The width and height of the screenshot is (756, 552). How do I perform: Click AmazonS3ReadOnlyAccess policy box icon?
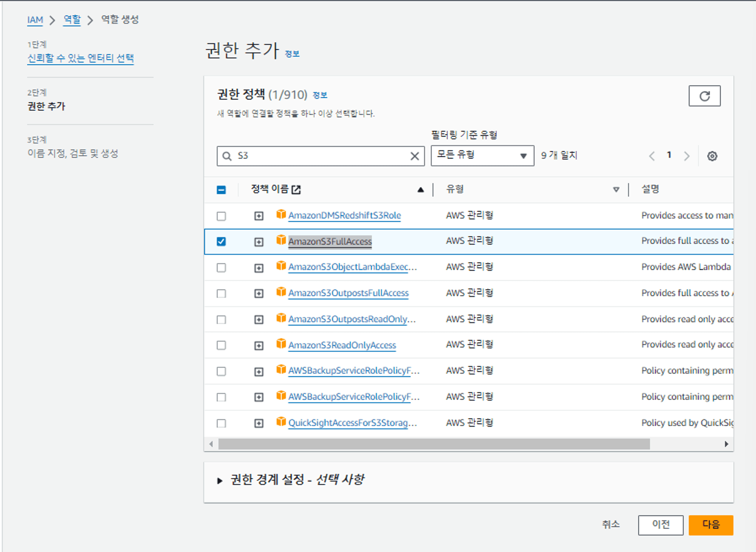pos(281,344)
